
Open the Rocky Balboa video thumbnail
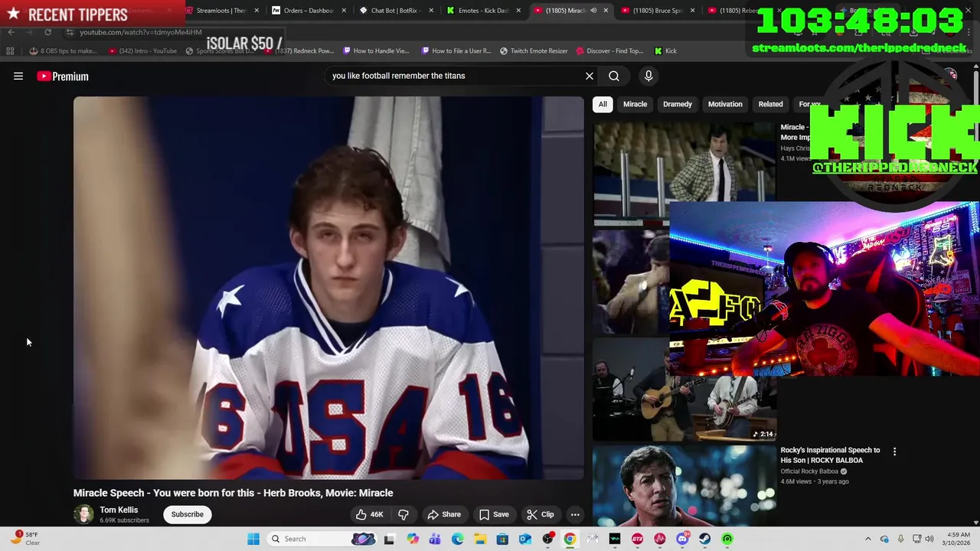click(x=684, y=487)
